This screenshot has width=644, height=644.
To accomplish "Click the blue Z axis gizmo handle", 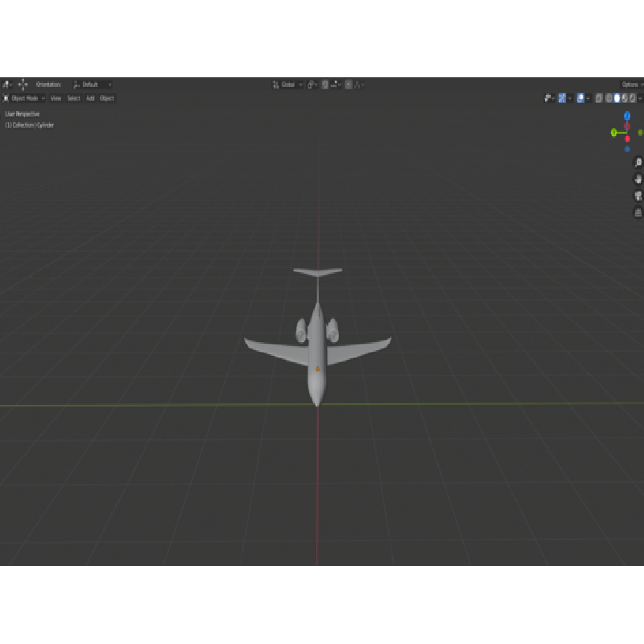I will click(627, 116).
